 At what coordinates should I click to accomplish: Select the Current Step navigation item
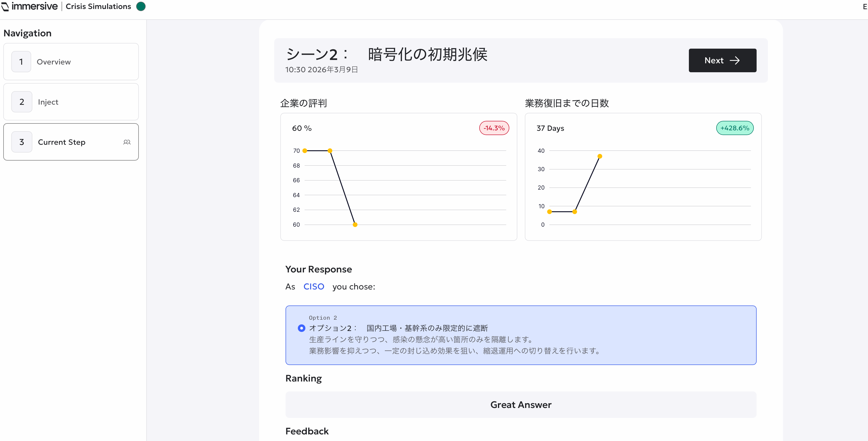point(62,142)
